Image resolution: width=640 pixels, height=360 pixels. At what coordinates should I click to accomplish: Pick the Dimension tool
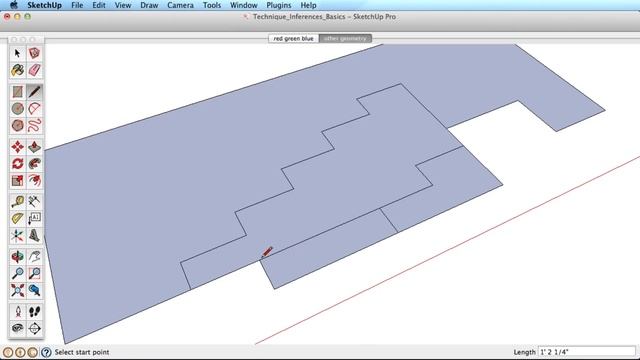[34, 202]
